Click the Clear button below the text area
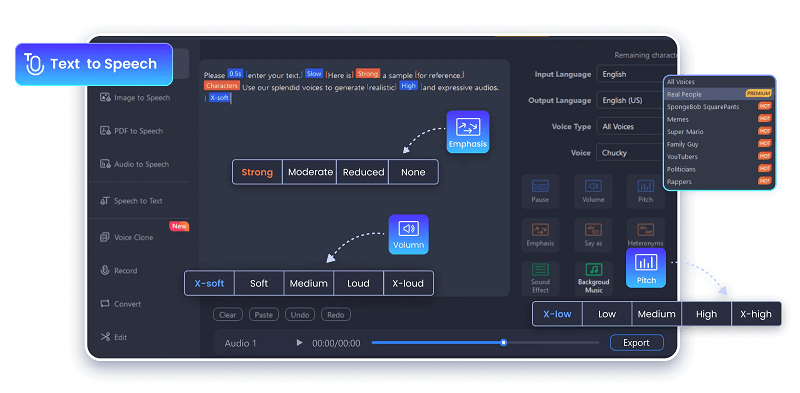Screen dimensions: 800x393 228,315
